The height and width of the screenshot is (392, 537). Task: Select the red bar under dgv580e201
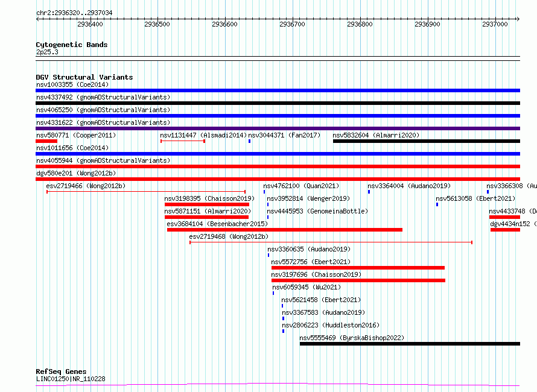coord(278,179)
